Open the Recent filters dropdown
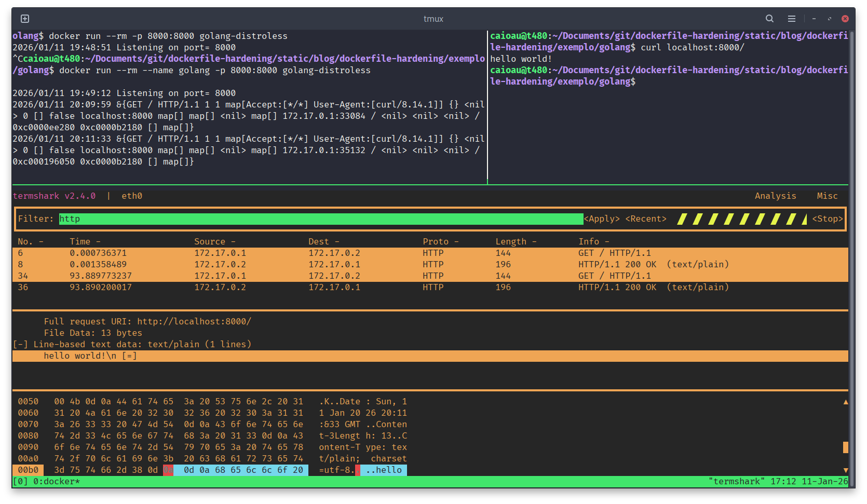 click(x=645, y=219)
